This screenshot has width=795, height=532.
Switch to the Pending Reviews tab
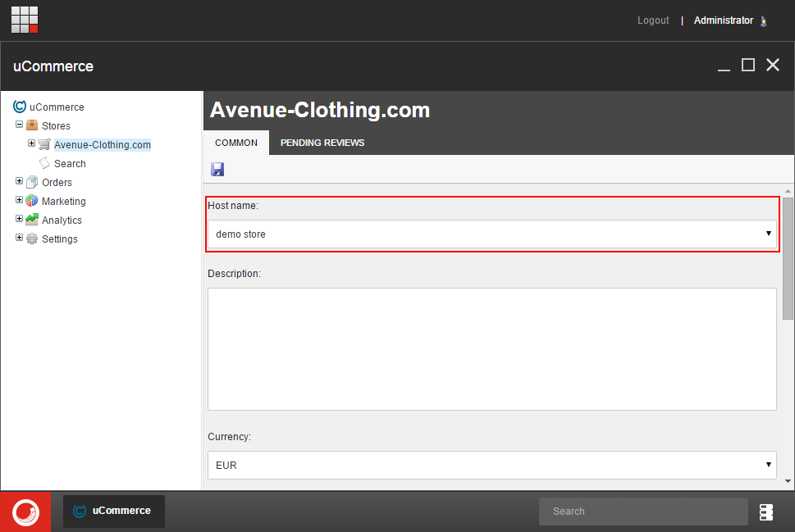click(322, 143)
